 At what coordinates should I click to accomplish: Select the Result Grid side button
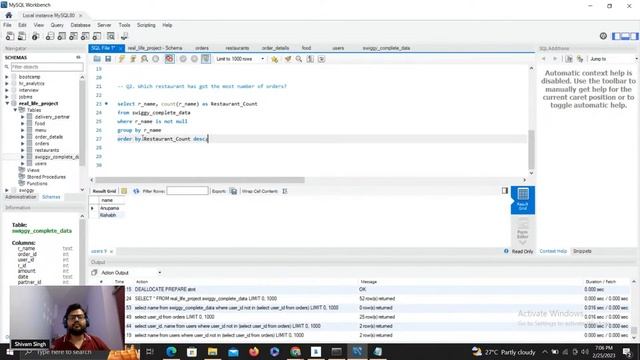pyautogui.click(x=523, y=200)
